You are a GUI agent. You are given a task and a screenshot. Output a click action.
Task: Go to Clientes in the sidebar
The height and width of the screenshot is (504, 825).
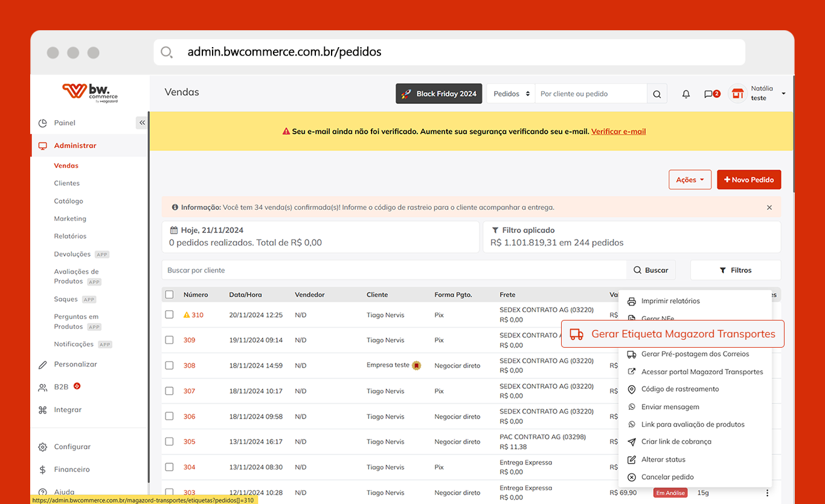coord(66,183)
